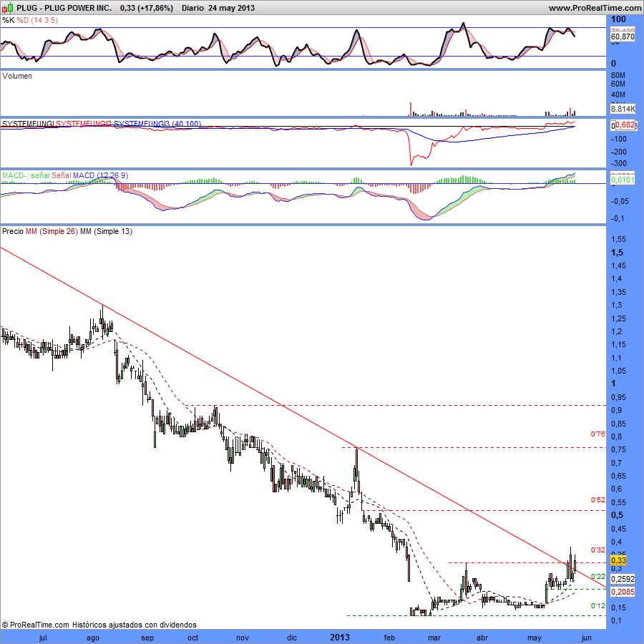This screenshot has width=644, height=644.
Task: Click the 0'76 resistance annotation
Action: [598, 434]
